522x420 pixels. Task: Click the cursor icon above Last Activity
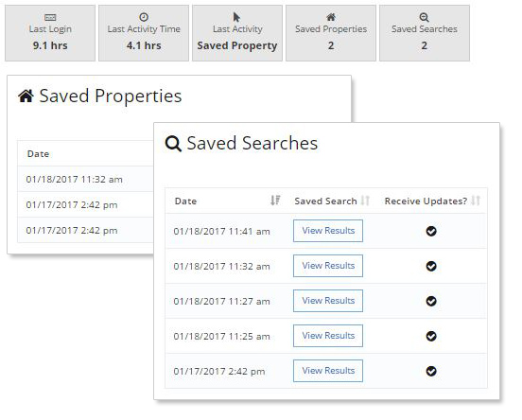[x=236, y=17]
